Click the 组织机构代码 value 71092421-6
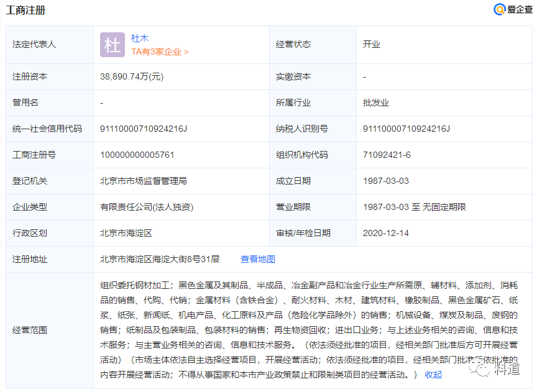537x392 pixels. [387, 155]
